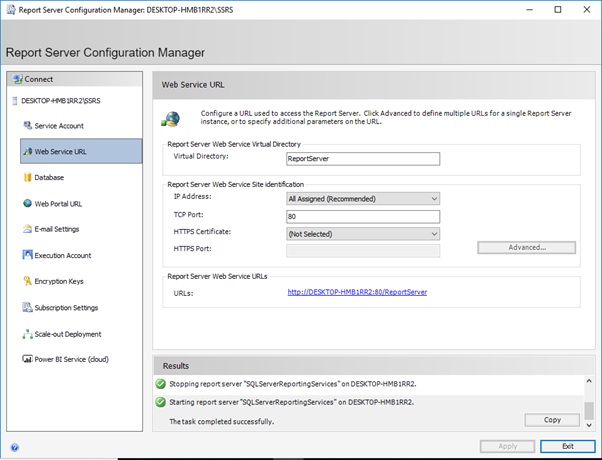This screenshot has height=460, width=602.
Task: Open the Database settings page
Action: click(49, 177)
